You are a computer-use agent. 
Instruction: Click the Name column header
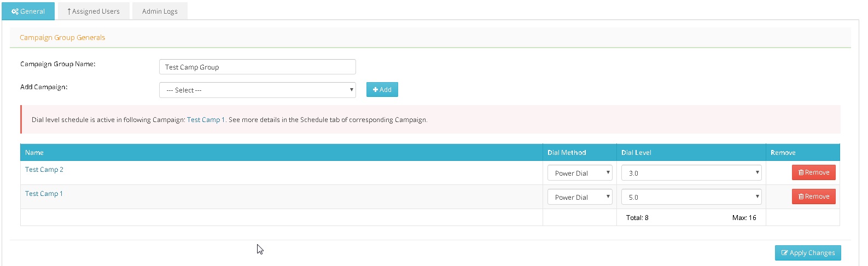click(34, 153)
